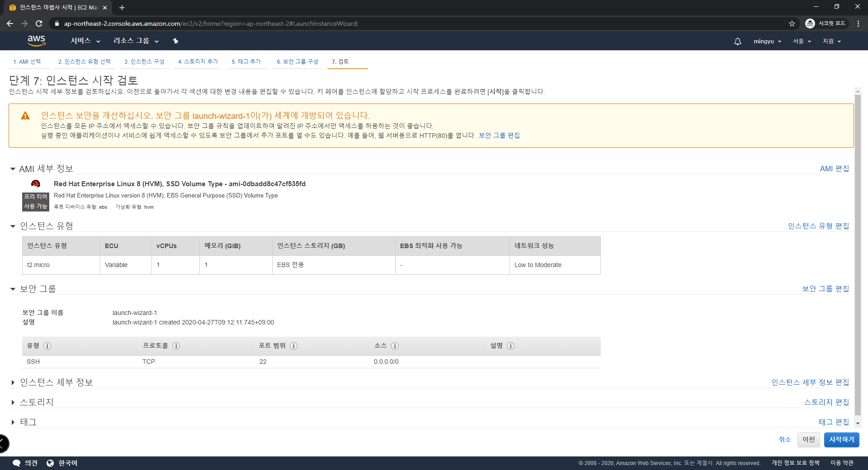868x470 pixels.
Task: Click the 프리 티어 사용 가능 badge
Action: tap(36, 202)
